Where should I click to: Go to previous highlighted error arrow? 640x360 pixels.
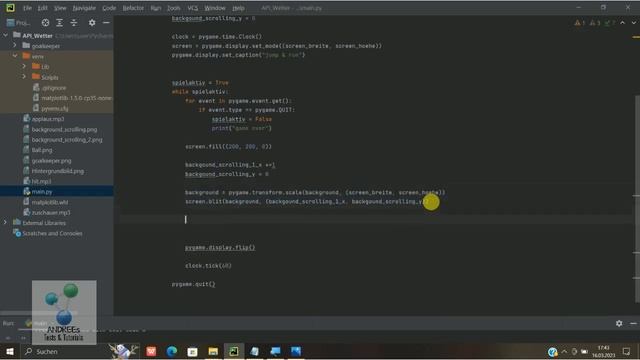[x=622, y=23]
